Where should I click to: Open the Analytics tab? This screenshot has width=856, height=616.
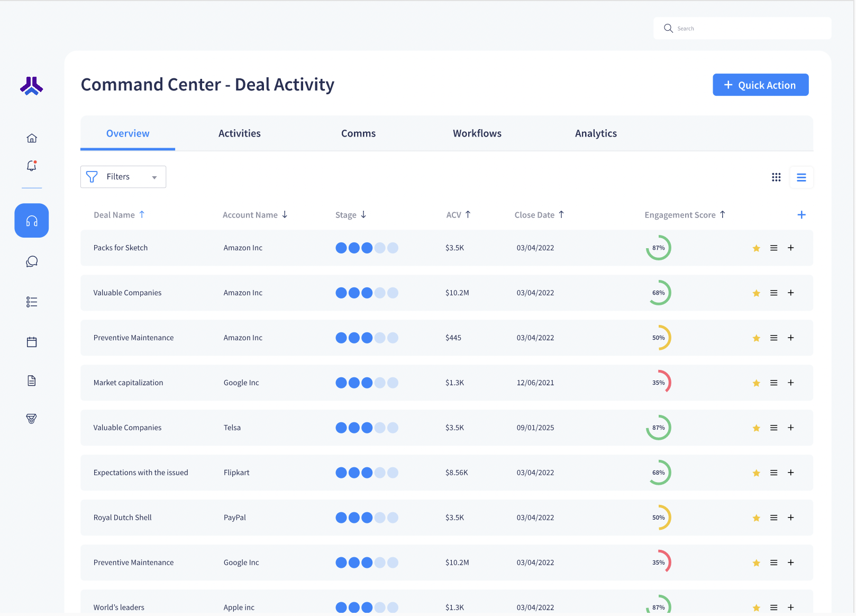click(x=596, y=133)
